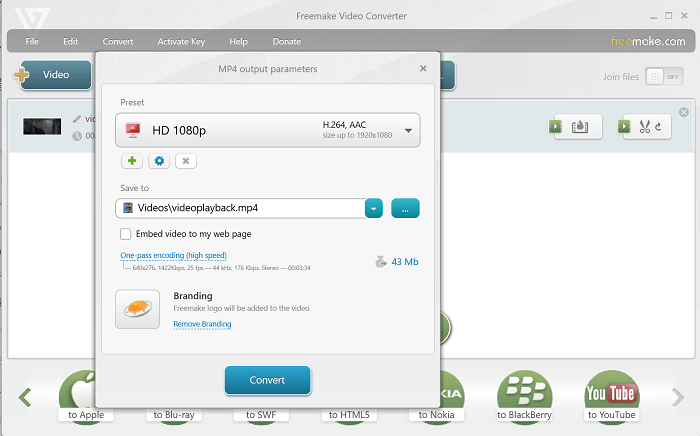The width and height of the screenshot is (700, 436).
Task: Expand the HD 1080p preset dropdown
Action: [x=408, y=131]
